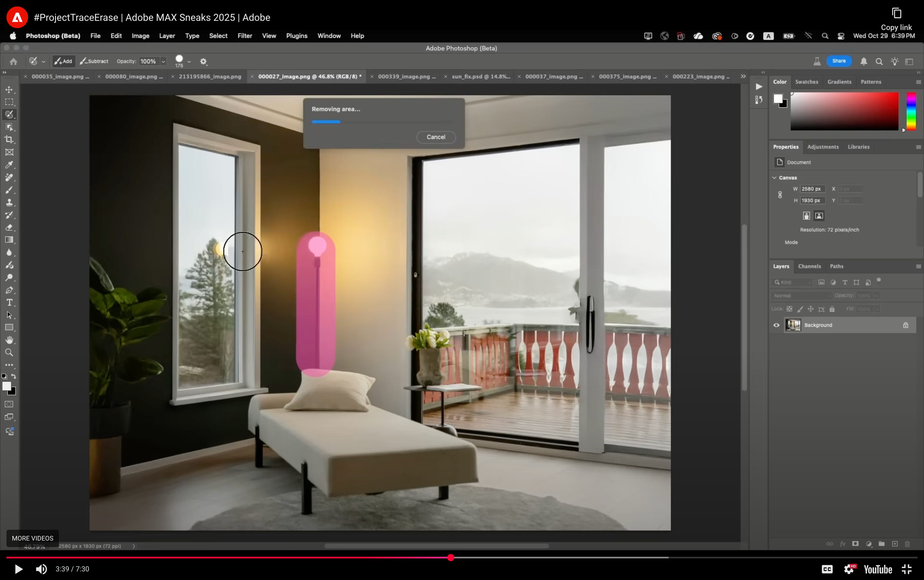Image resolution: width=924 pixels, height=580 pixels.
Task: Click the rainbow hue slider strip
Action: click(911, 111)
